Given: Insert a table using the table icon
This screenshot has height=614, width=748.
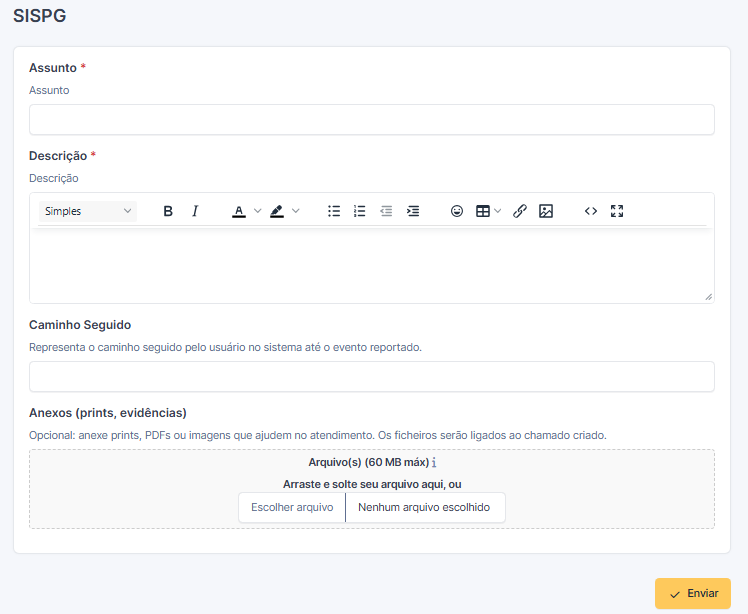Looking at the screenshot, I should point(483,211).
